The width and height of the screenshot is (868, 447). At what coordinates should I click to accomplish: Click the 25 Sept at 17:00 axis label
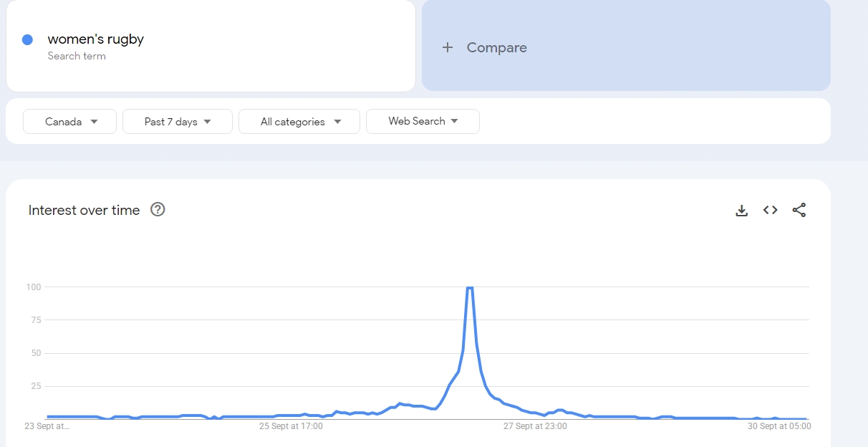point(291,426)
